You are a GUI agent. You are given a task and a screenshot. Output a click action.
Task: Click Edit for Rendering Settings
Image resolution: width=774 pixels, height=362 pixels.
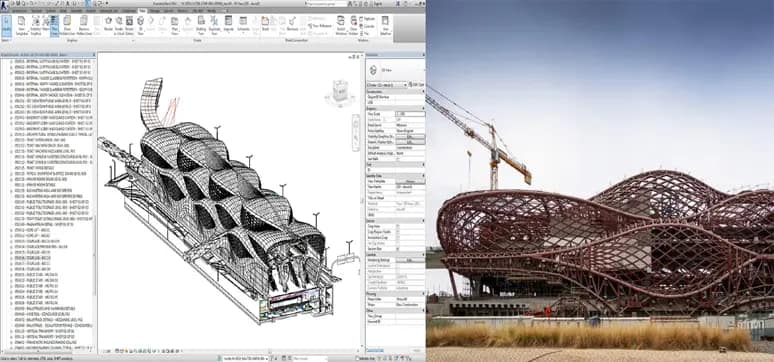pyautogui.click(x=409, y=260)
